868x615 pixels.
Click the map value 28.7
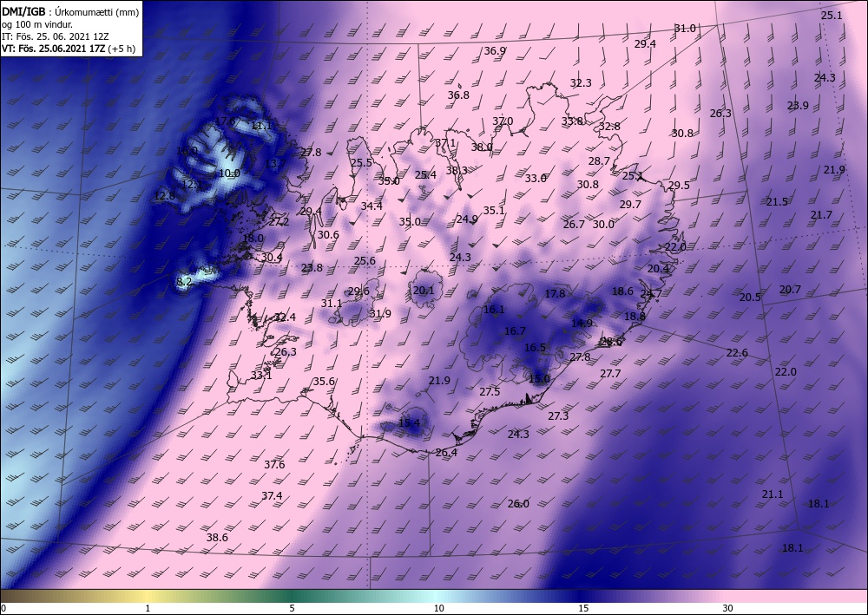(x=599, y=161)
